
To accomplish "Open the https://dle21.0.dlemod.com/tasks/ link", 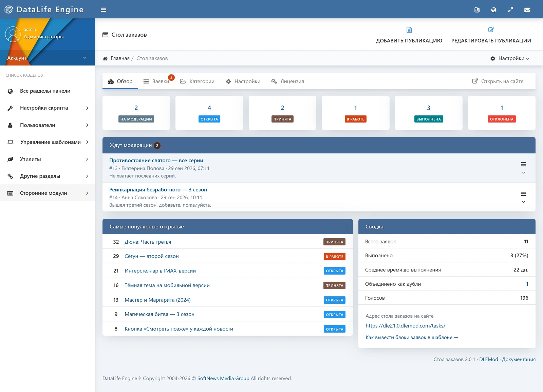I will click(406, 326).
